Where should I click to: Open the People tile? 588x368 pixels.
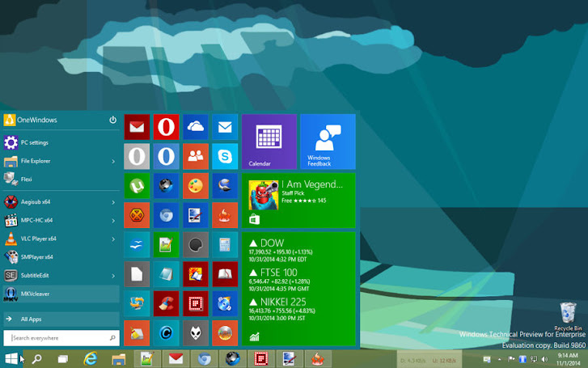[x=196, y=156]
